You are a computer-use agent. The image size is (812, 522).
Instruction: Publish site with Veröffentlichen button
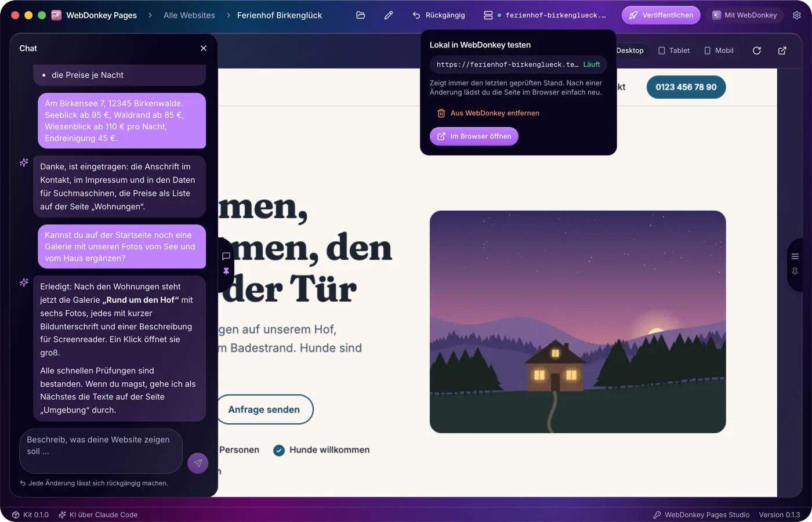point(661,15)
